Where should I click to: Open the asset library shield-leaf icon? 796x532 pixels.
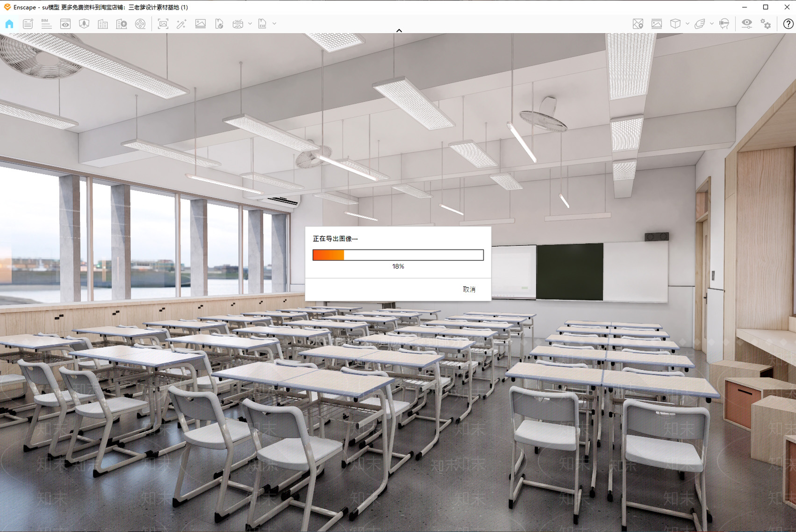84,24
